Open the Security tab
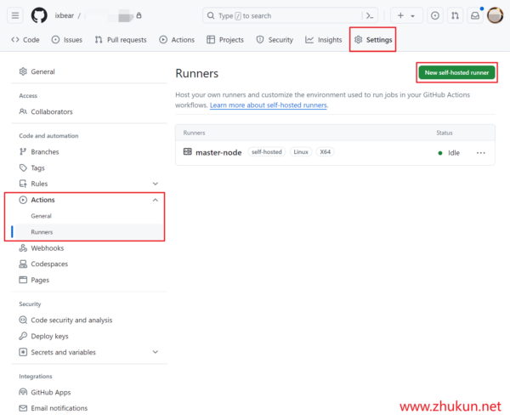510x420 pixels. click(275, 40)
